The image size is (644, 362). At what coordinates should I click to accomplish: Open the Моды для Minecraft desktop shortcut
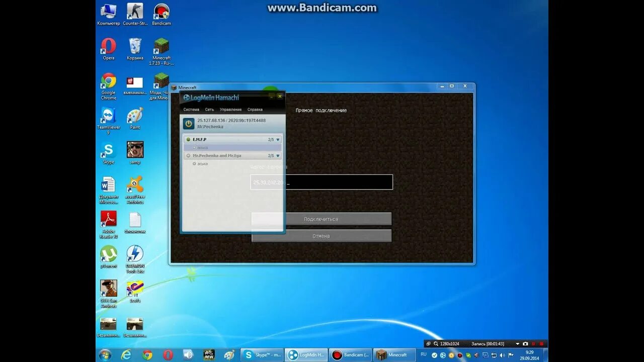pyautogui.click(x=162, y=86)
